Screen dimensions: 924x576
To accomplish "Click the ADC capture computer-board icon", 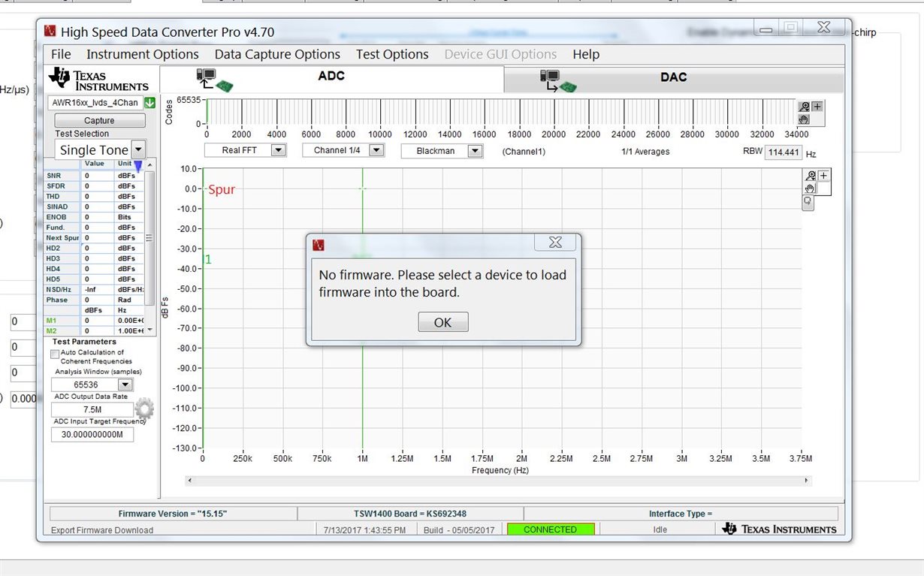I will point(214,80).
